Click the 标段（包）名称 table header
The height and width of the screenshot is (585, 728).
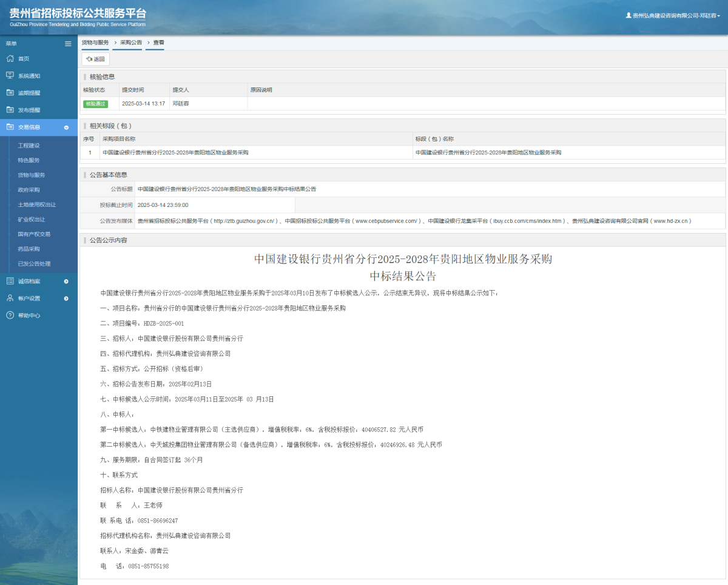437,138
